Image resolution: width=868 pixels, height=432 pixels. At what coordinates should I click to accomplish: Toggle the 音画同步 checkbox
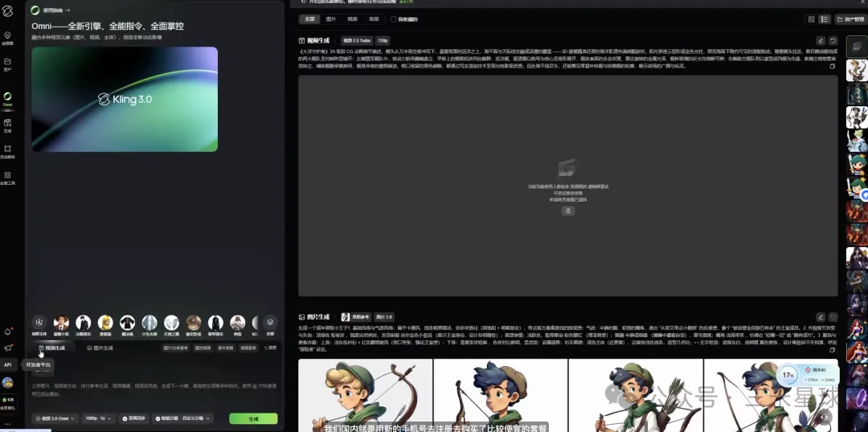coord(133,418)
